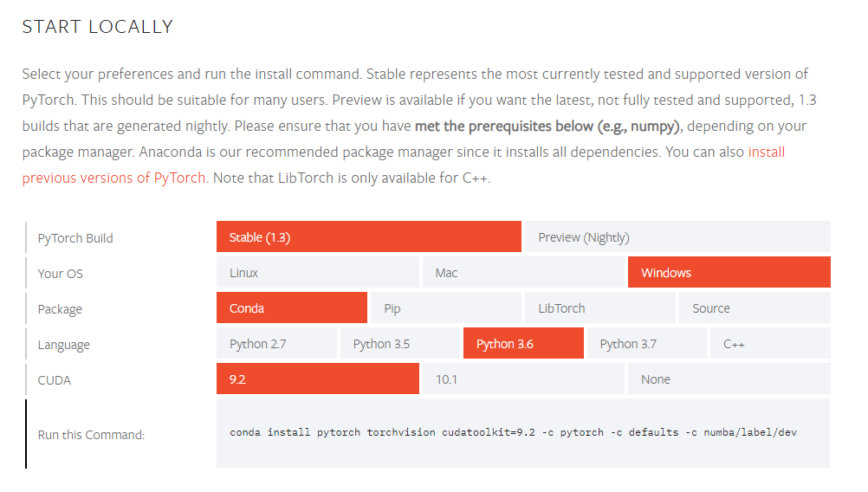Choose the Windows OS option

(x=729, y=272)
